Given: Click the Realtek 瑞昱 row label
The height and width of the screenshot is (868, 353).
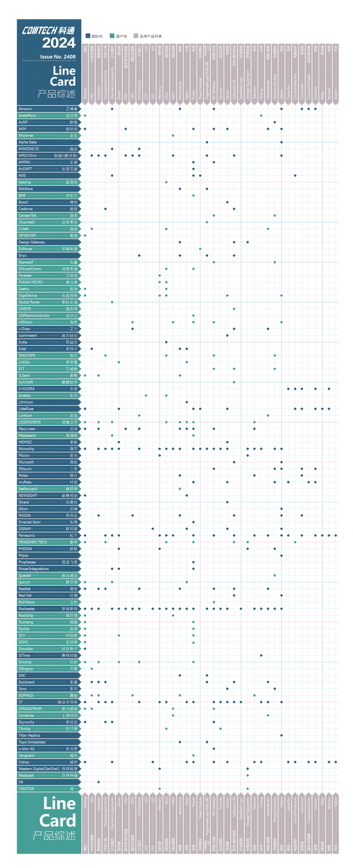Looking at the screenshot, I should [49, 589].
